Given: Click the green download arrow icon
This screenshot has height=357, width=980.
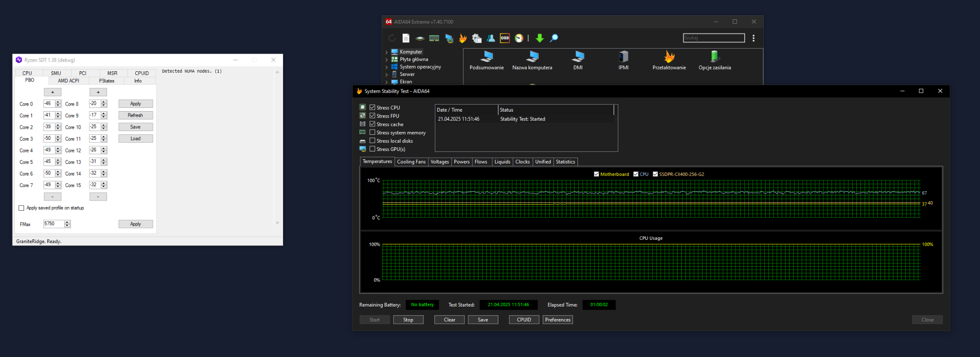Looking at the screenshot, I should pos(540,38).
